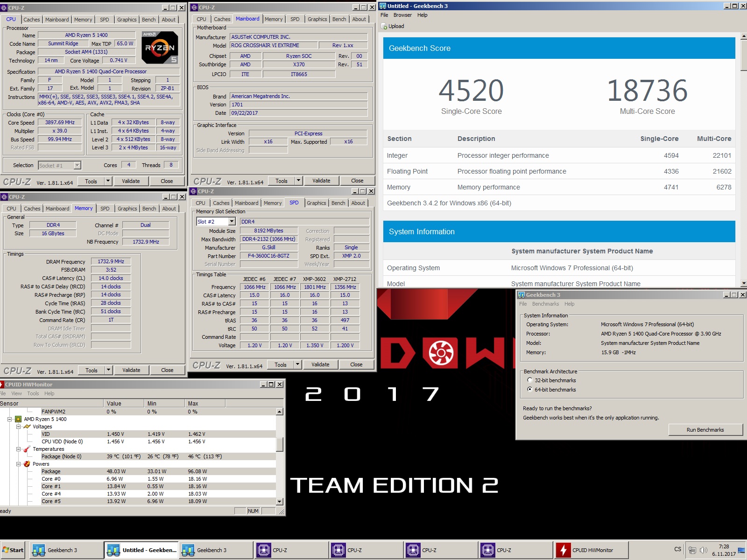747x560 pixels.
Task: Collapse the Voltages tree node
Action: coord(18,427)
